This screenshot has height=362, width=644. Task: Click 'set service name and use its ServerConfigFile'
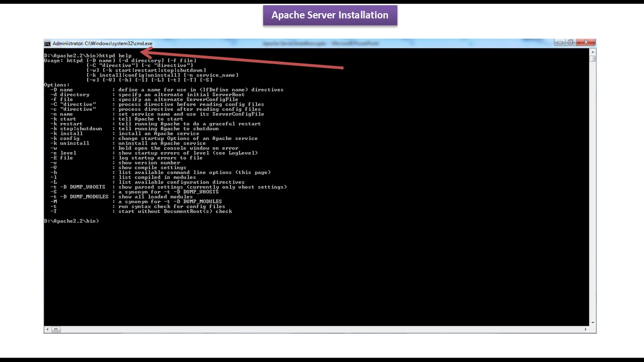[191, 114]
